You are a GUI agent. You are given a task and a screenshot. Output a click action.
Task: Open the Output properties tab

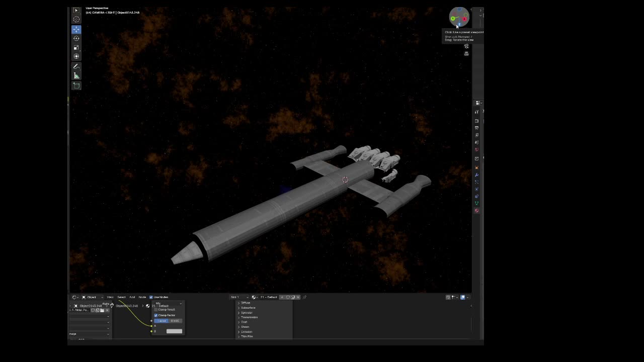point(476,128)
